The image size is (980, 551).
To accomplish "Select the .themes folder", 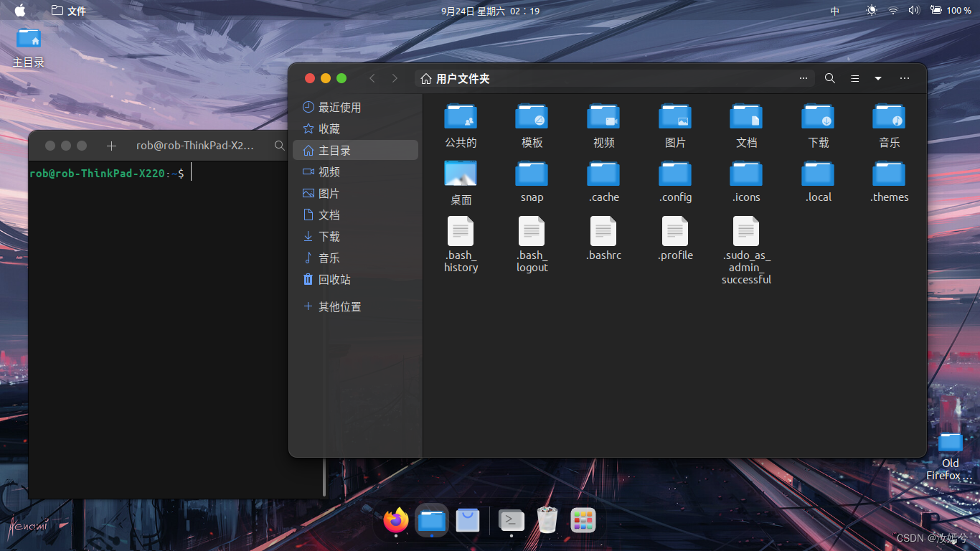I will point(890,181).
